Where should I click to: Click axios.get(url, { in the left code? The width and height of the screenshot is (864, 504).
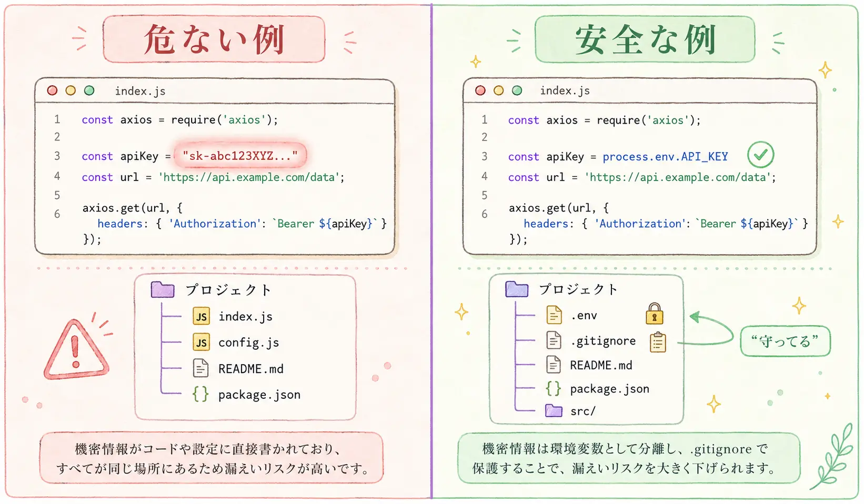[x=132, y=208]
